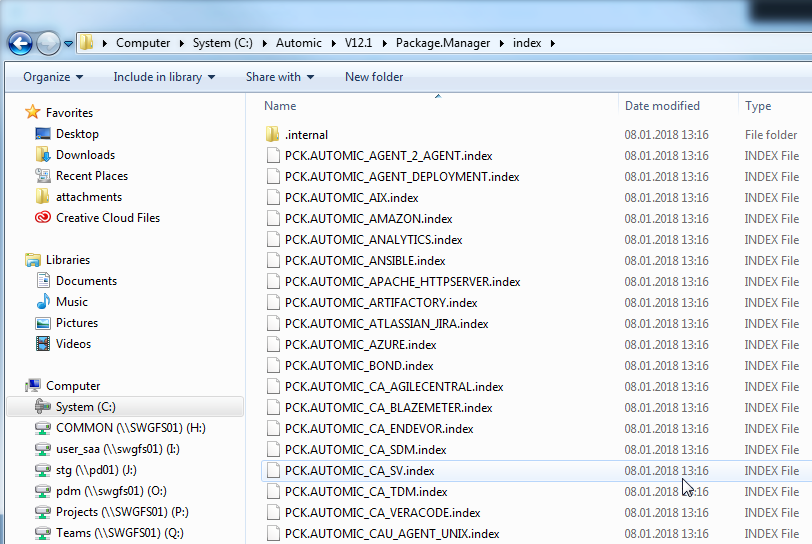Image resolution: width=812 pixels, height=544 pixels.
Task: Sort by the Name column header
Action: 280,106
